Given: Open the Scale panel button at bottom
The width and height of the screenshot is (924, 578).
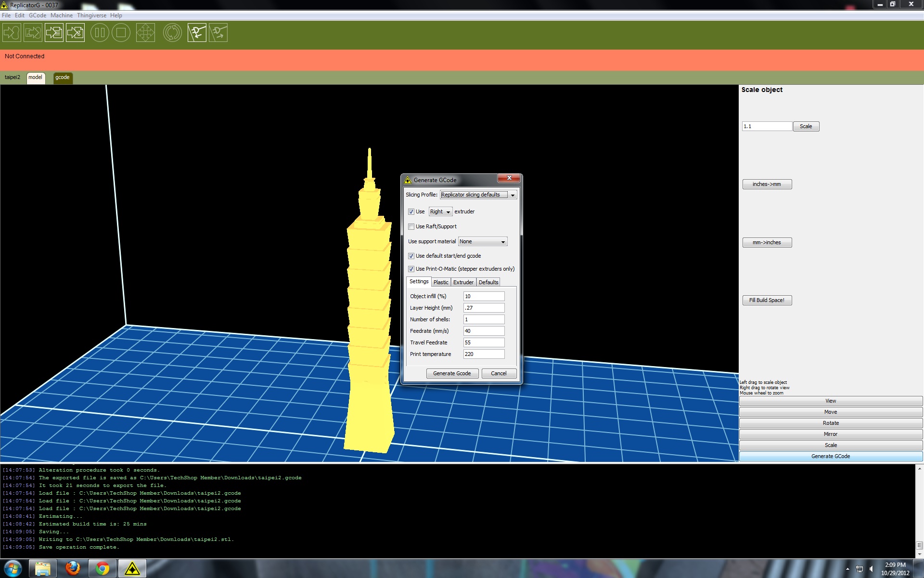Looking at the screenshot, I should pyautogui.click(x=831, y=445).
